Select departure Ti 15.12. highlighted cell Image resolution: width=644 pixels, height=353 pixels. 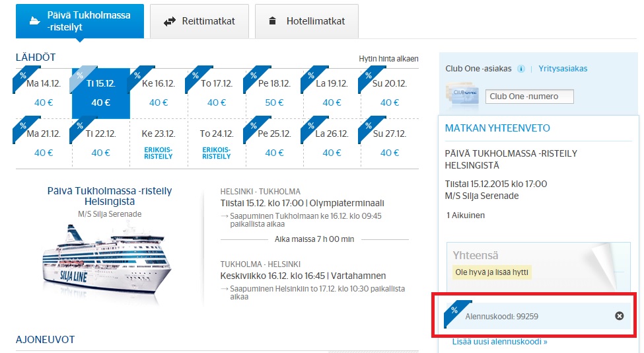click(x=101, y=93)
